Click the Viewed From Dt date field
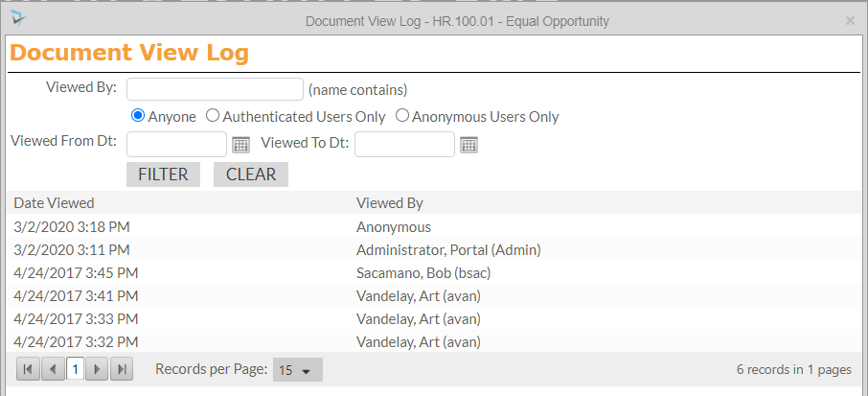Viewport: 868px width, 396px height. 176,145
